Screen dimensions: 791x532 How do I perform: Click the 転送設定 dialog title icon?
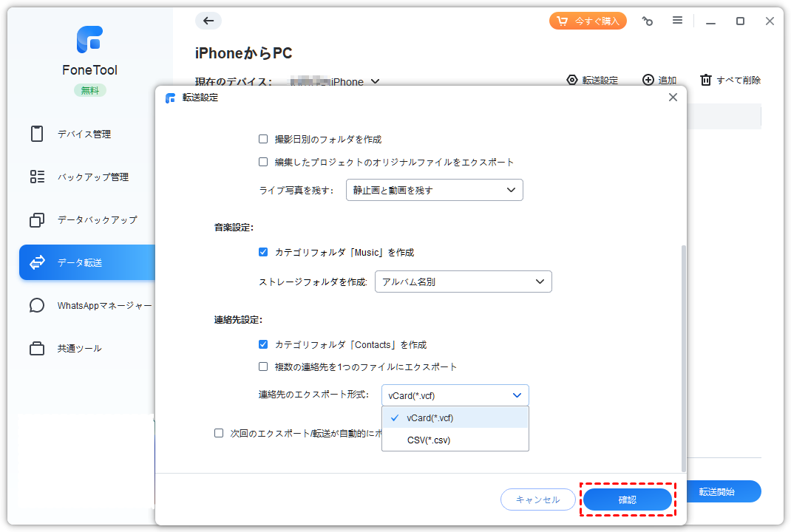click(x=171, y=98)
